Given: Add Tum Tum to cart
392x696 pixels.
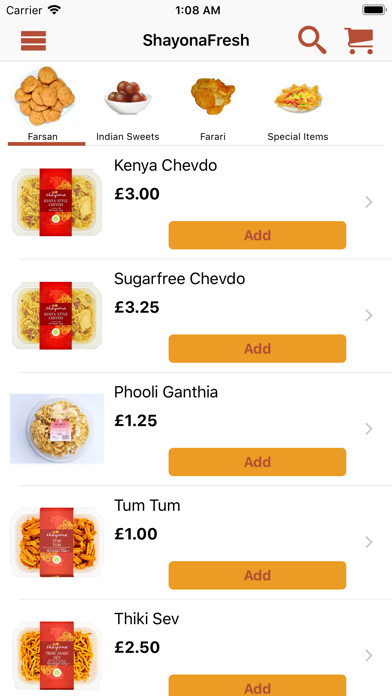Looking at the screenshot, I should [x=257, y=575].
